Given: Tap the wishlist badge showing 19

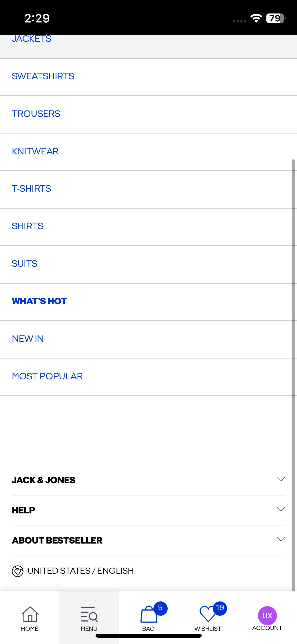Looking at the screenshot, I should click(x=220, y=608).
